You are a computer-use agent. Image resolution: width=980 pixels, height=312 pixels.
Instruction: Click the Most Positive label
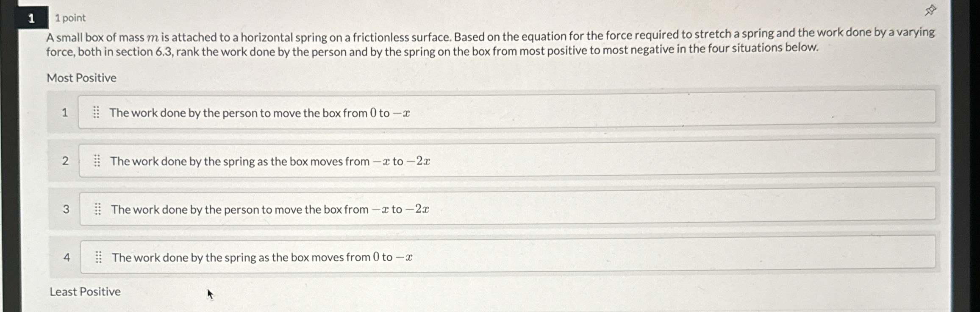coord(81,77)
